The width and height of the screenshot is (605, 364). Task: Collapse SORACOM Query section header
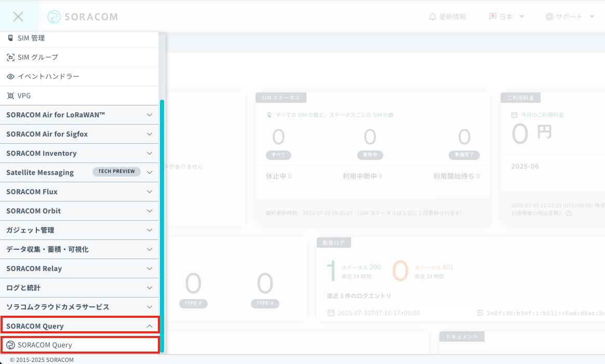tap(80, 325)
